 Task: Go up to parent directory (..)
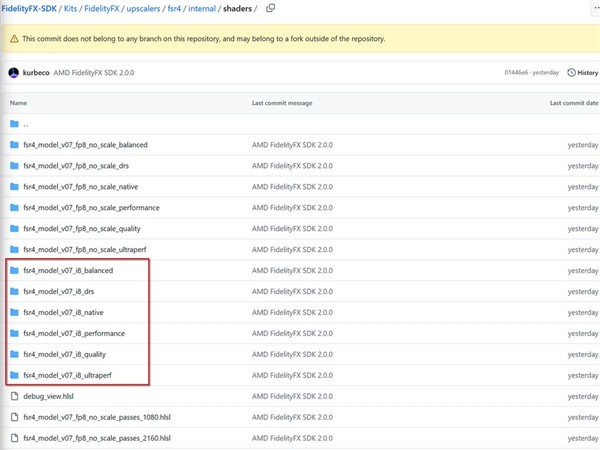point(26,124)
